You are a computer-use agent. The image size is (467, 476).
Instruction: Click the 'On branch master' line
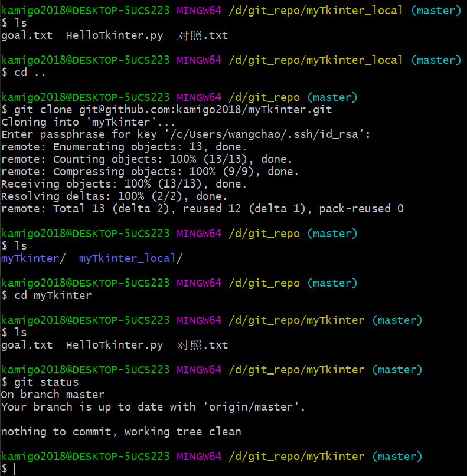pos(53,395)
